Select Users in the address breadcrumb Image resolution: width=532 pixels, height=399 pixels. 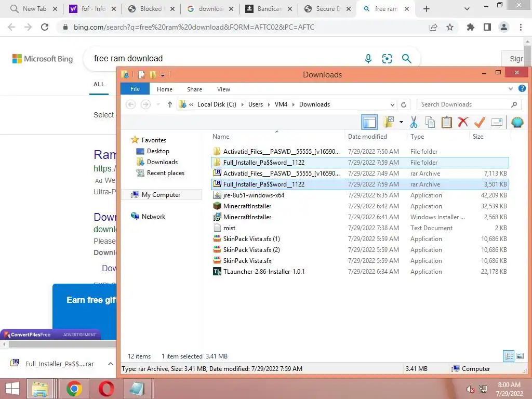pyautogui.click(x=256, y=104)
